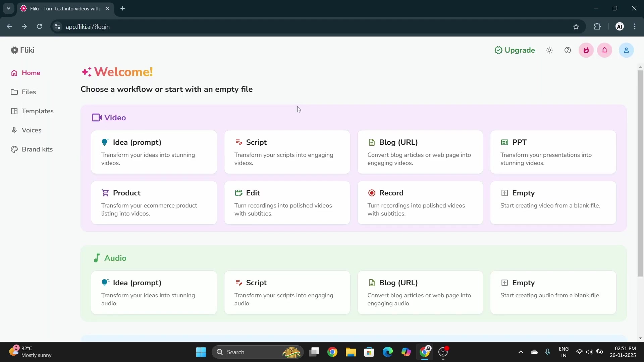Select Video Script workflow card
644x362 pixels.
pos(287,152)
